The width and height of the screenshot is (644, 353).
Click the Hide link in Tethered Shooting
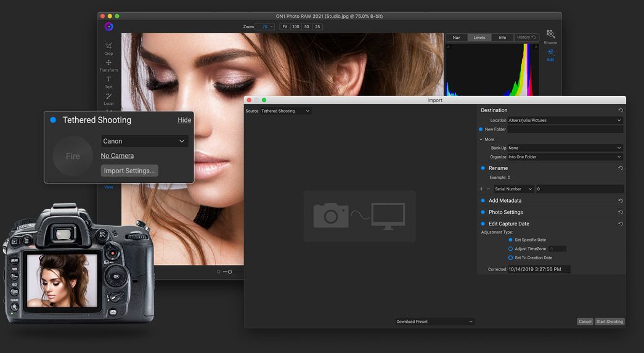click(184, 120)
